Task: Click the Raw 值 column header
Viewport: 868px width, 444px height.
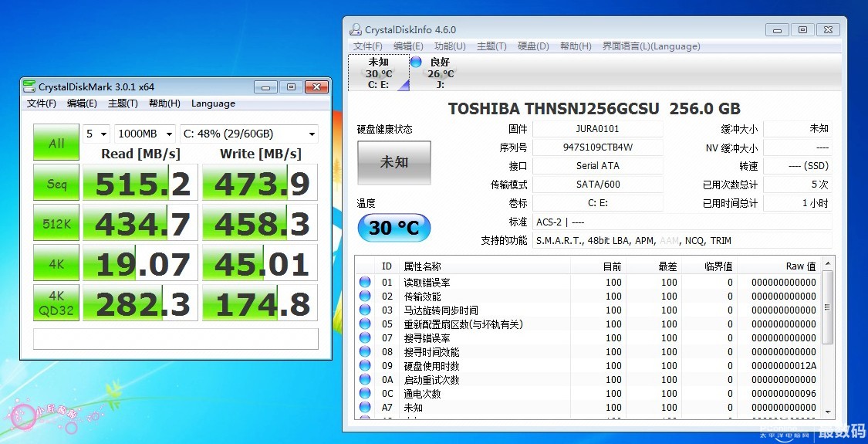Action: click(x=778, y=266)
